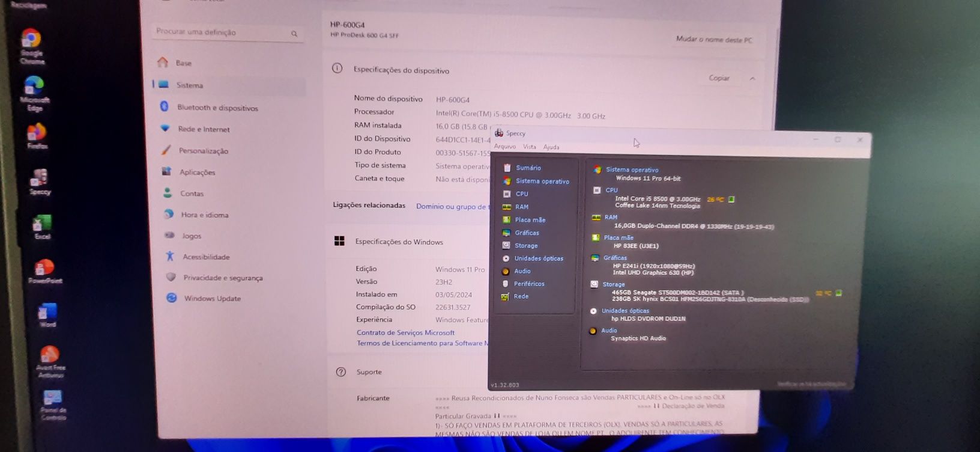Click RAM heading in Speccy summary
980x452 pixels.
click(611, 217)
